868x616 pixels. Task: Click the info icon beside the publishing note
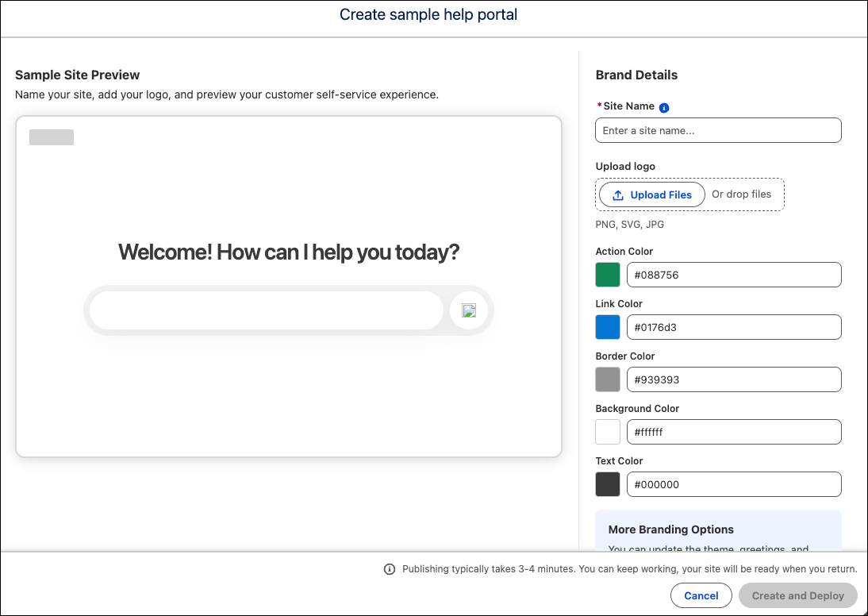[x=390, y=569]
